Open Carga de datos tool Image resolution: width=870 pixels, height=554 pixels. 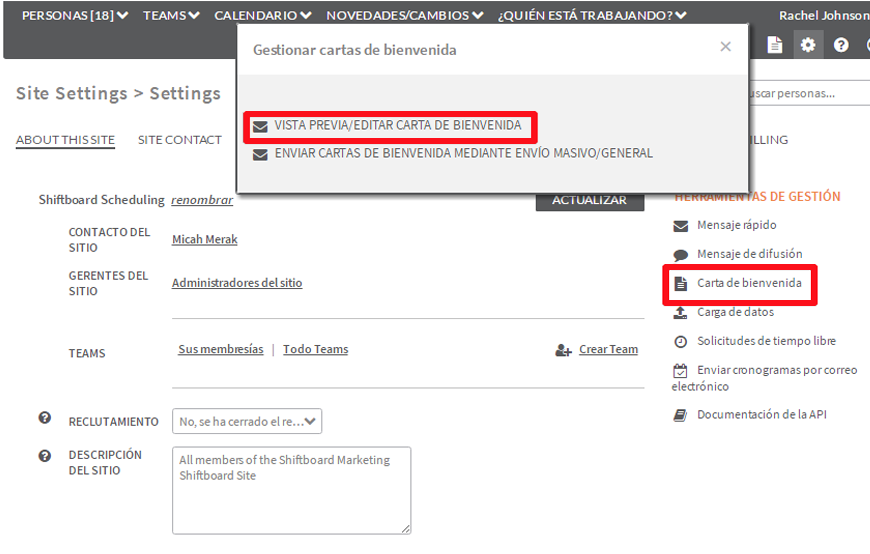click(x=735, y=312)
